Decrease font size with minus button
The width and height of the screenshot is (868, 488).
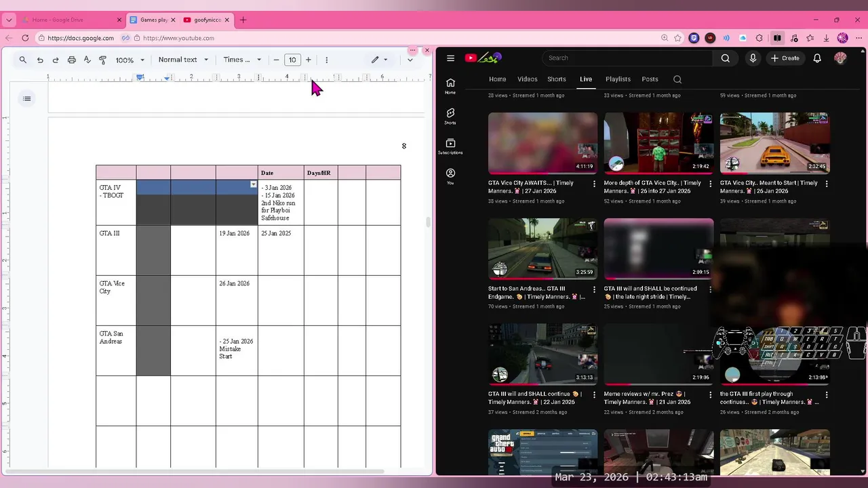[x=276, y=60]
